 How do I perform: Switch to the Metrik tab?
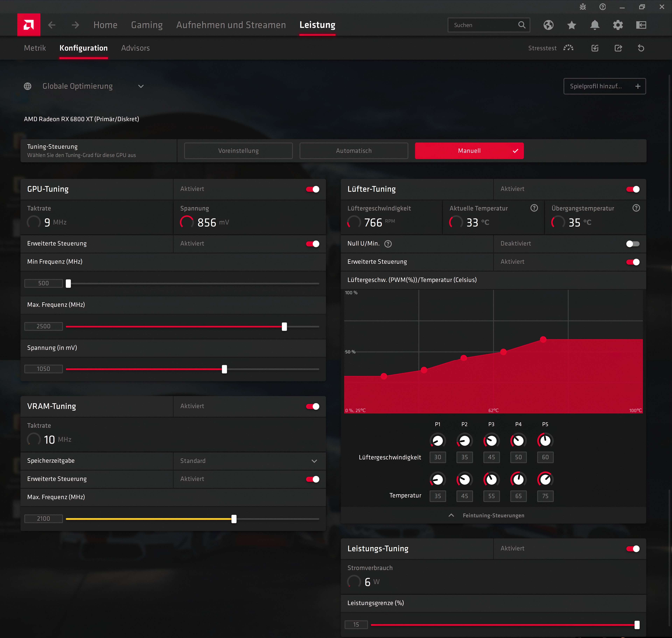[35, 48]
